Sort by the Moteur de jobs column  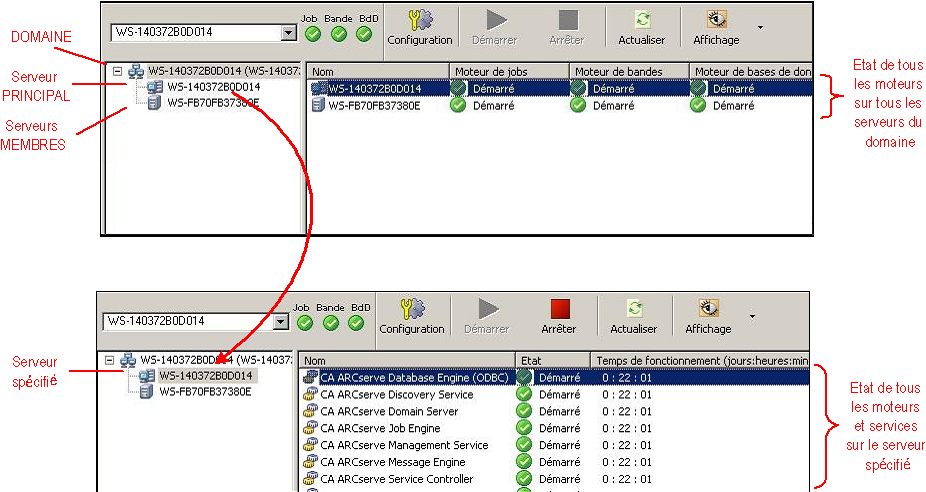[x=509, y=72]
